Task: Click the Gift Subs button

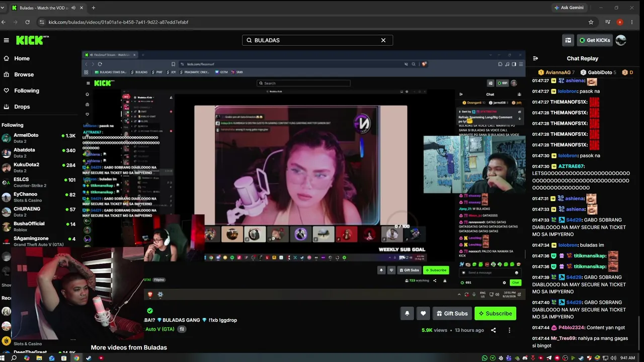Action: pyautogui.click(x=452, y=313)
